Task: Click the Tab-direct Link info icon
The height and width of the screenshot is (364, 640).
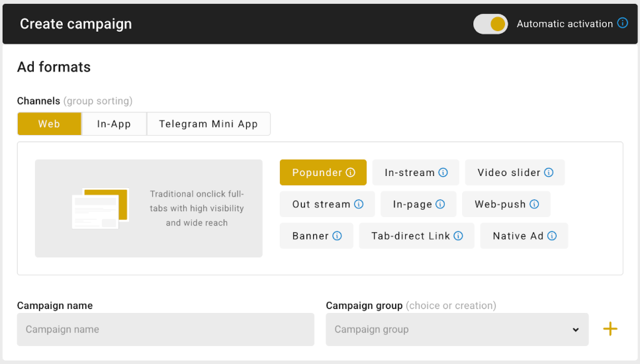Action: pos(458,236)
